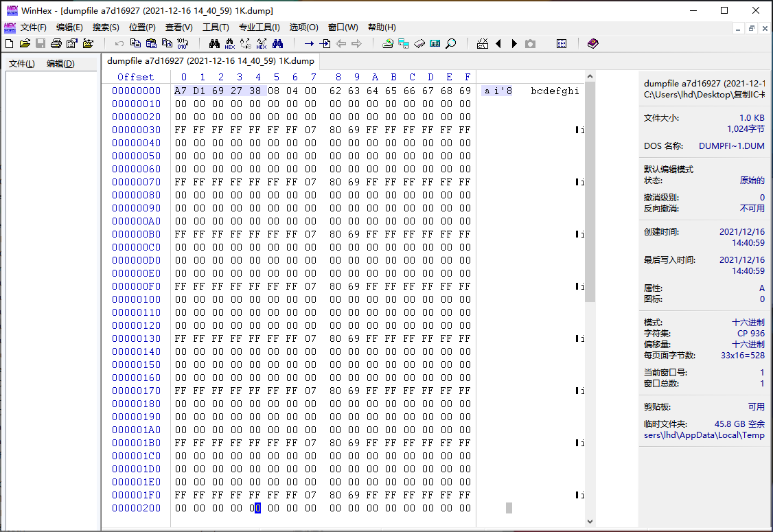Open a file via the folder icon
The width and height of the screenshot is (773, 532).
[25, 43]
